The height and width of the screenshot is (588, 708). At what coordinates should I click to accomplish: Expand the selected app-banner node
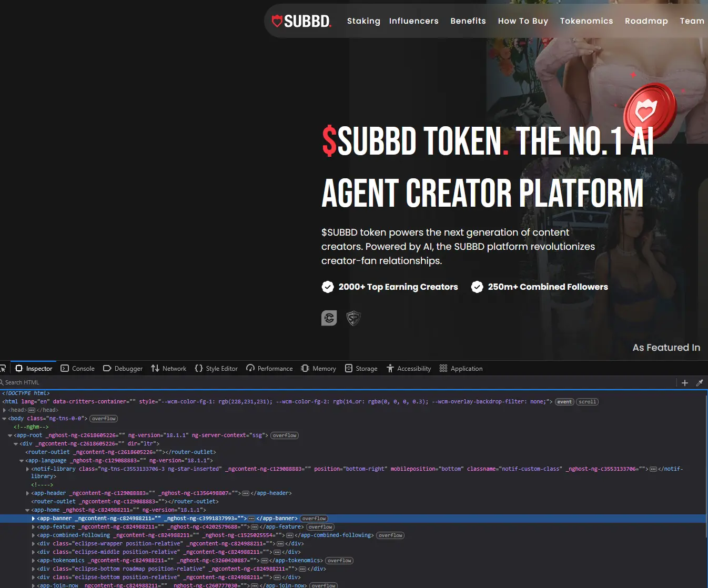coord(33,519)
